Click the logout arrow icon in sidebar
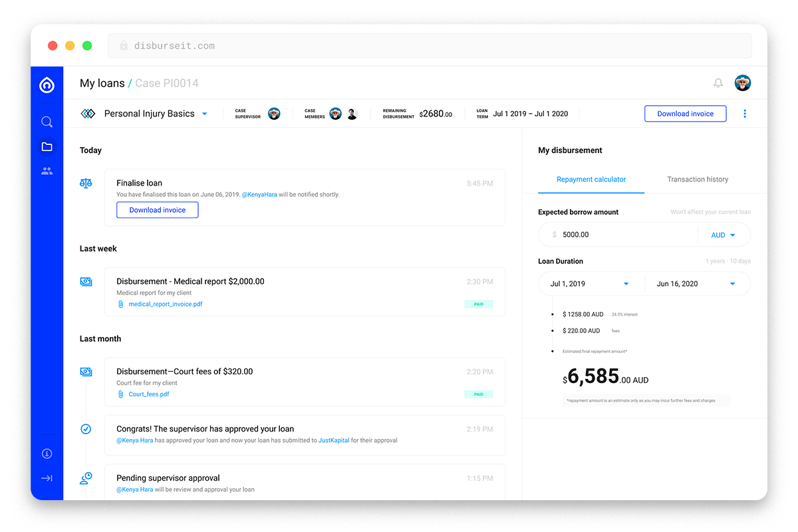Screen dimensions: 798x532 click(47, 478)
